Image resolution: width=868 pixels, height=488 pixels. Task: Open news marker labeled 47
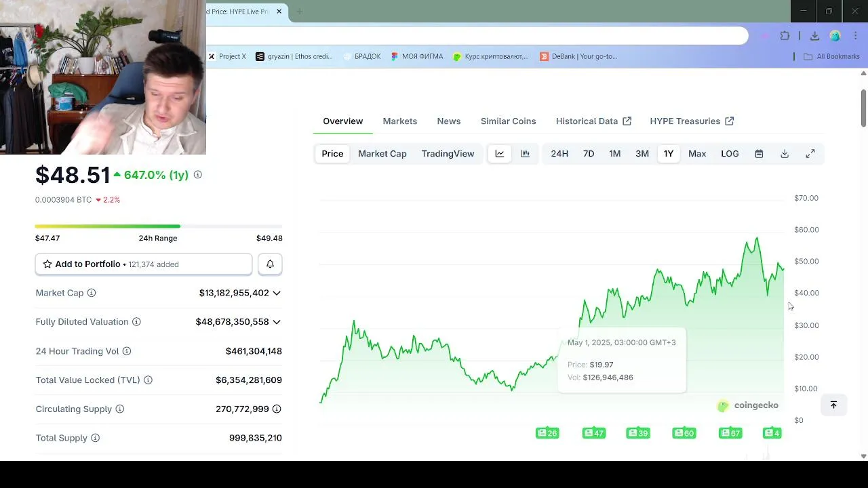(x=594, y=433)
